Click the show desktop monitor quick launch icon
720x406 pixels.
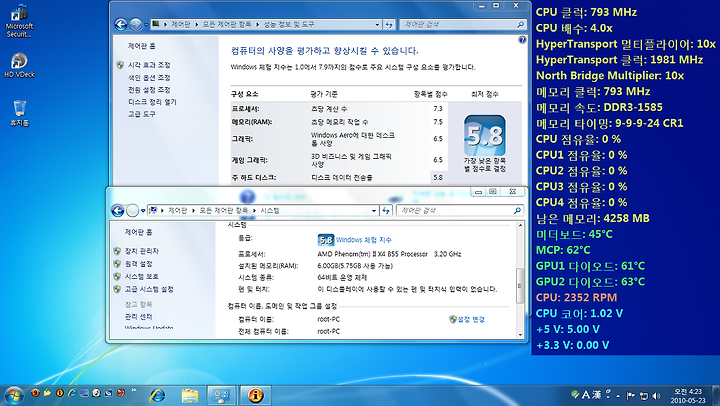click(84, 393)
